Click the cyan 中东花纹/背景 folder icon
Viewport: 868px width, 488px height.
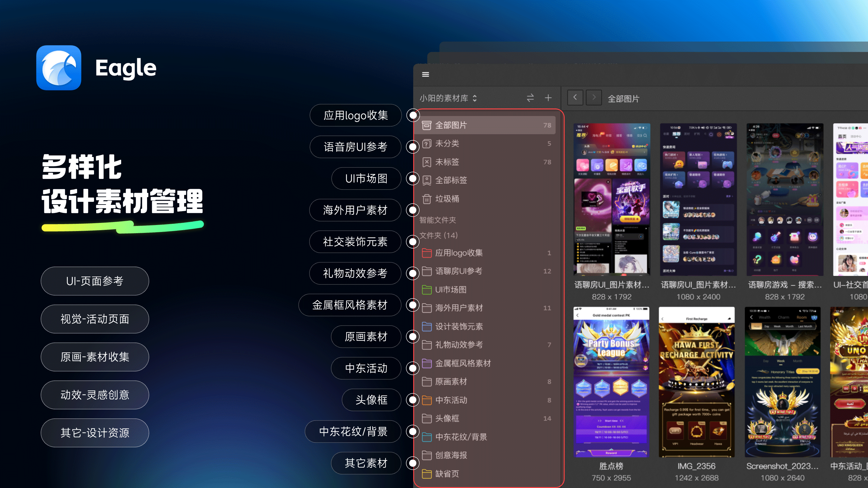[x=426, y=437]
